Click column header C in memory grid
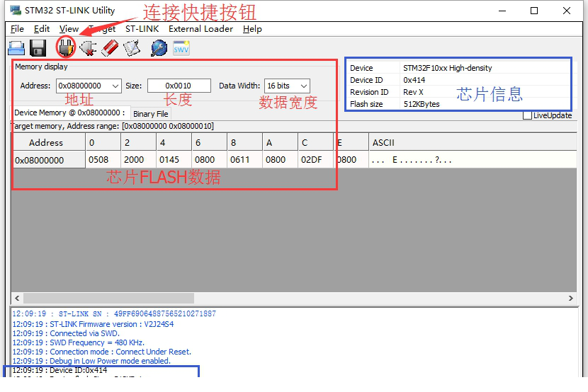This screenshot has width=588, height=392. click(x=315, y=143)
